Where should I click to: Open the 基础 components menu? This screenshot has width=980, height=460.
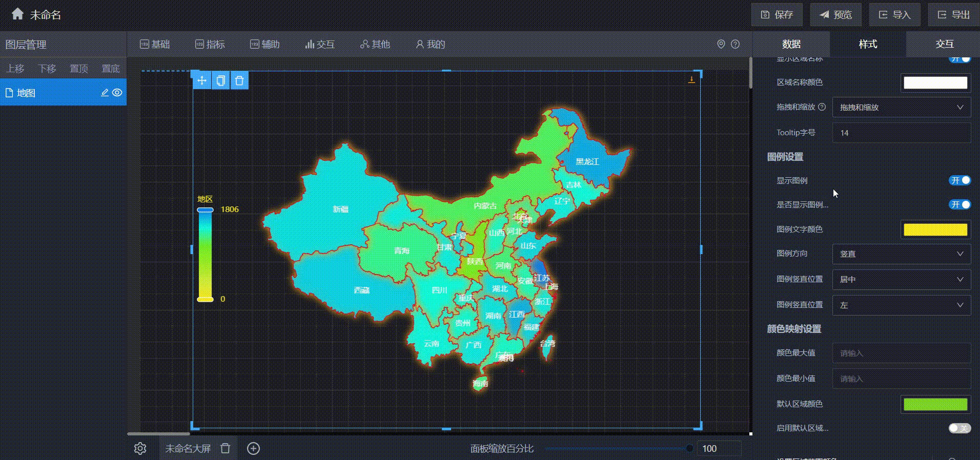tap(155, 45)
